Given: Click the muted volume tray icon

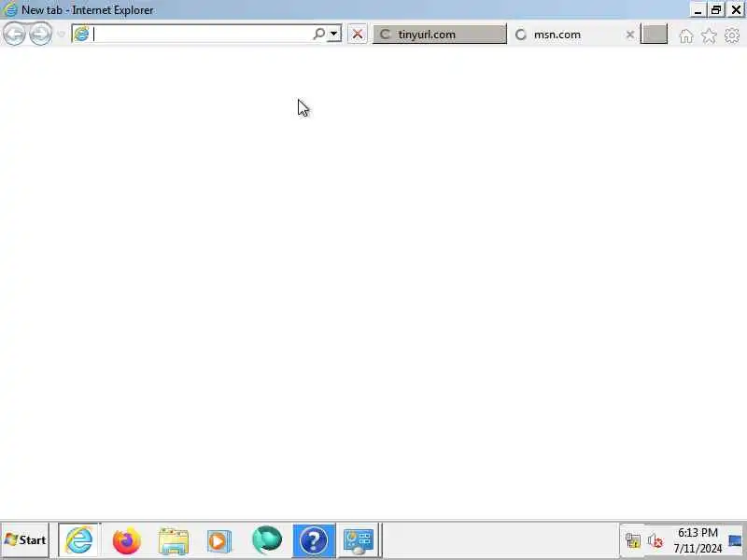Looking at the screenshot, I should [x=655, y=540].
